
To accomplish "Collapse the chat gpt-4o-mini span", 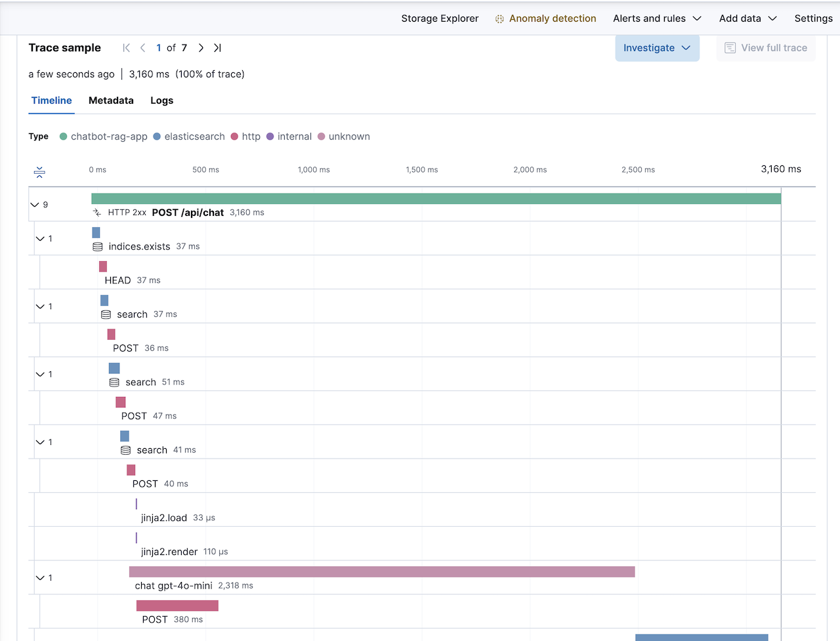I will [40, 578].
